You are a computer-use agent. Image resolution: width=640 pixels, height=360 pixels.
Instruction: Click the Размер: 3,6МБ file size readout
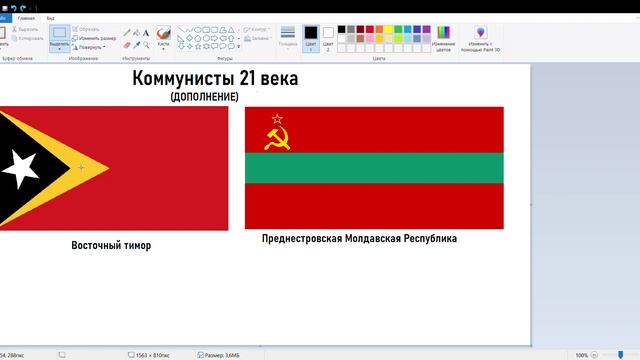219,355
